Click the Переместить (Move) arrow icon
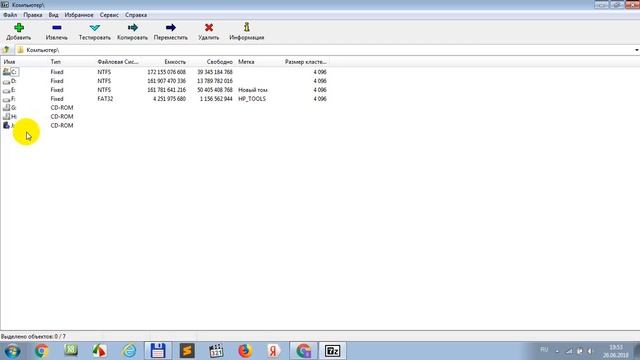Screen dimensions: 640x360 tap(171, 28)
